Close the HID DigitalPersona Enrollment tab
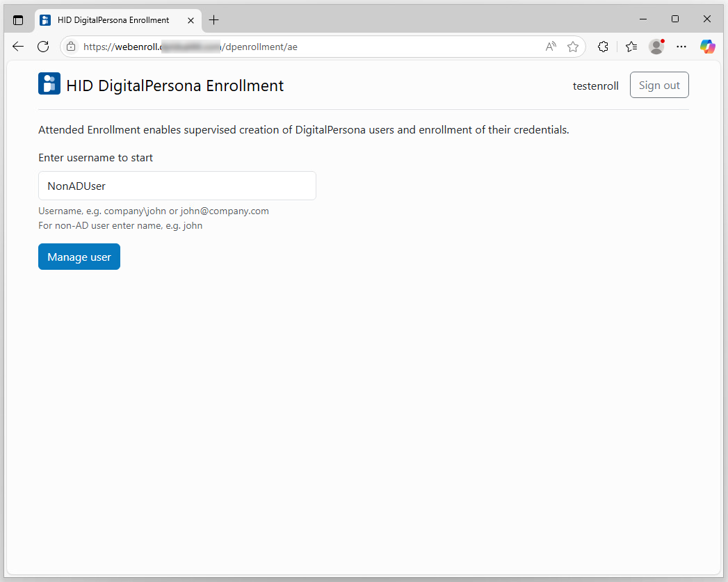 click(x=191, y=20)
